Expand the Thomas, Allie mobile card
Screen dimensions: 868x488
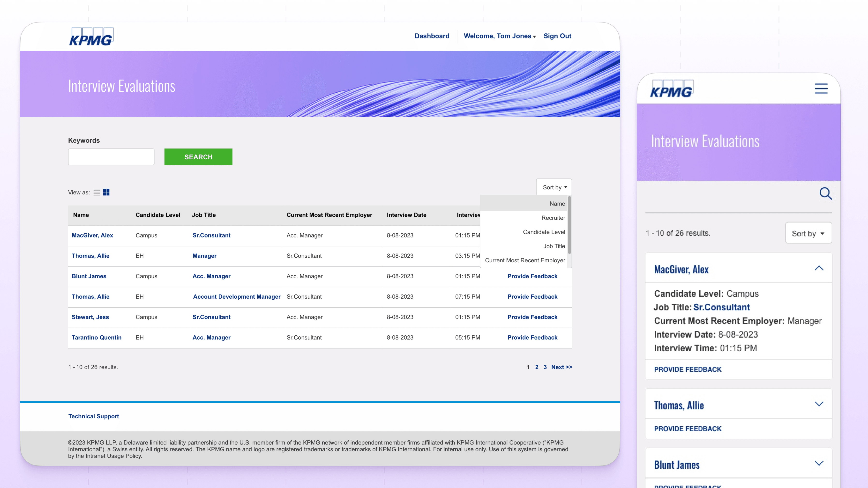[x=819, y=404]
